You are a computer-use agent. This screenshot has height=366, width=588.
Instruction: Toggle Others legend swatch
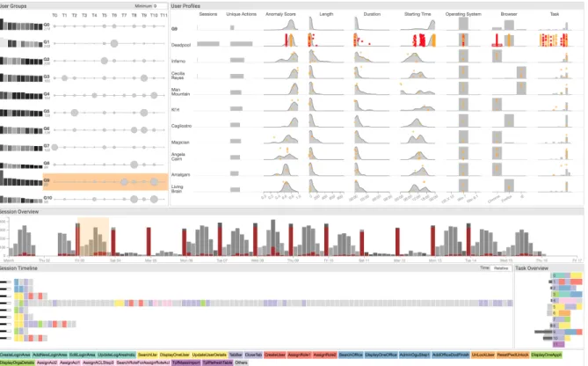(241, 362)
